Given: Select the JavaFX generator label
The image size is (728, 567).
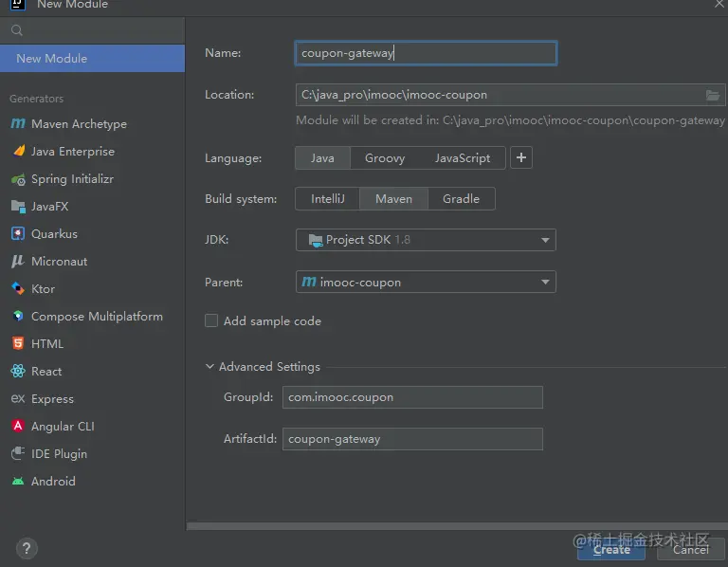Looking at the screenshot, I should pyautogui.click(x=49, y=206).
